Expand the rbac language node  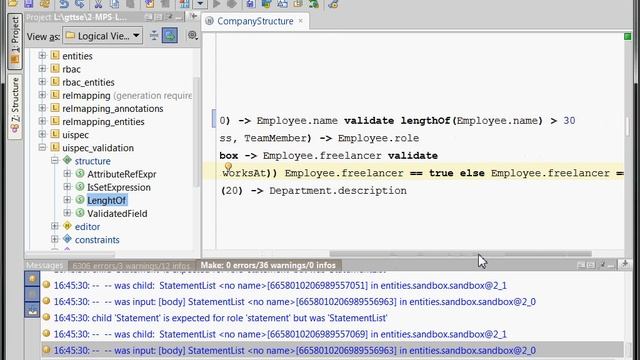click(42, 69)
